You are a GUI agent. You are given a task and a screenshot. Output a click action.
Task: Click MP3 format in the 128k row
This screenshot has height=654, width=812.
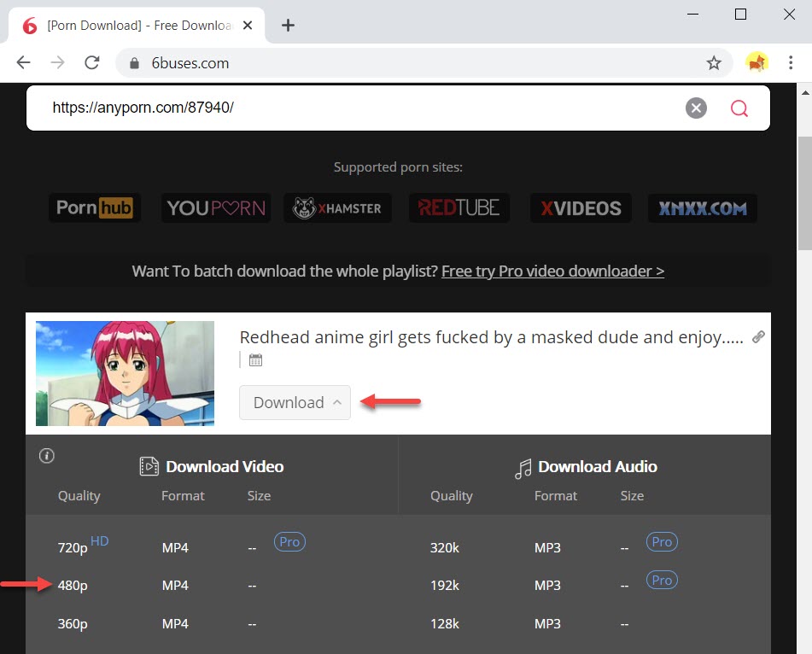[x=547, y=624]
